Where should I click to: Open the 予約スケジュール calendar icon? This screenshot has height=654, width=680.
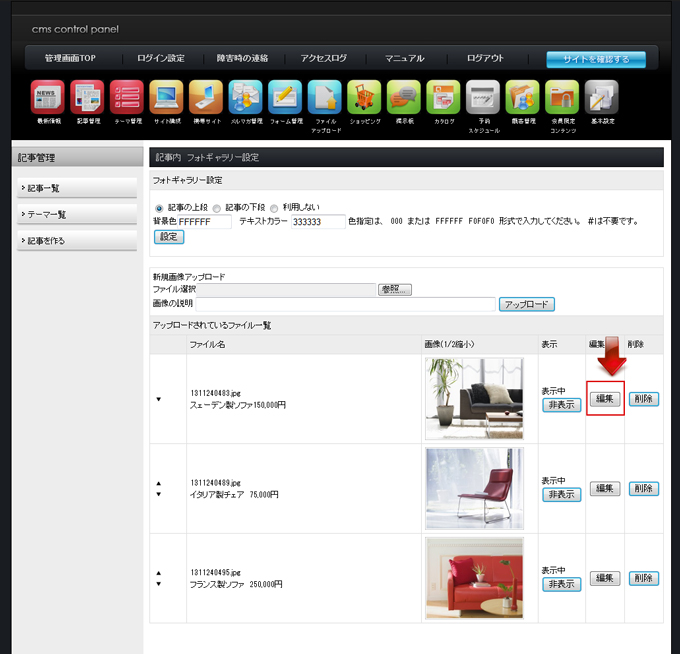(483, 98)
